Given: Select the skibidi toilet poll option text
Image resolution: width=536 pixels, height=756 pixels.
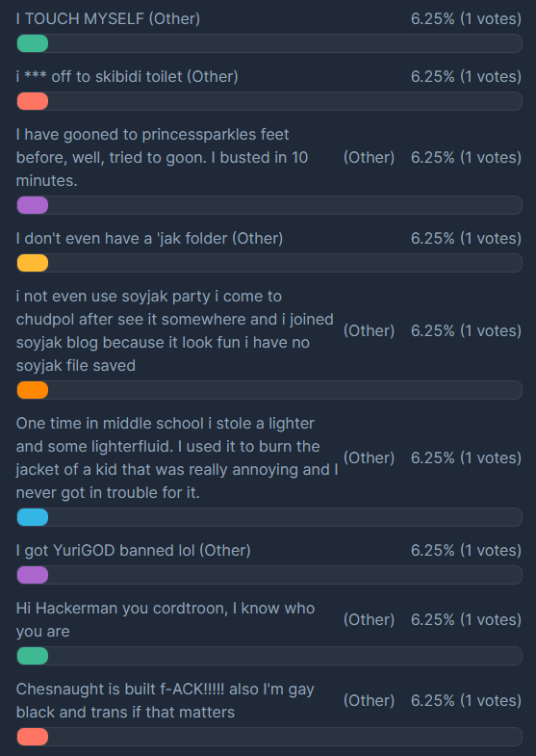Looking at the screenshot, I should 127,77.
